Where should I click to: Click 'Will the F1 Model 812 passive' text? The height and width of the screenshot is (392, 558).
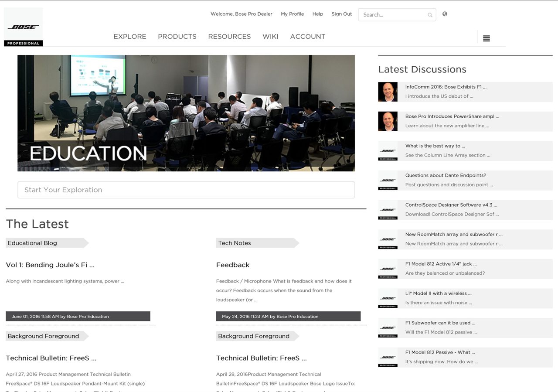(x=441, y=332)
